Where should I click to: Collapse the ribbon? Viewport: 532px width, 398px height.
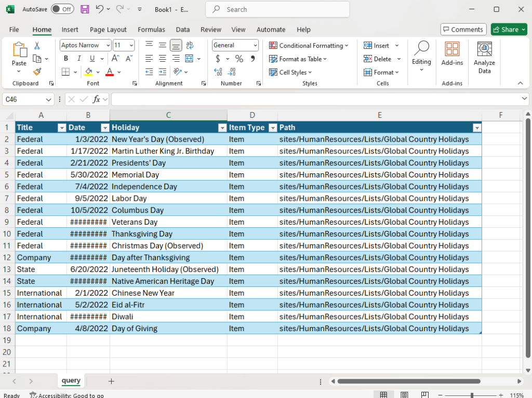pos(520,83)
